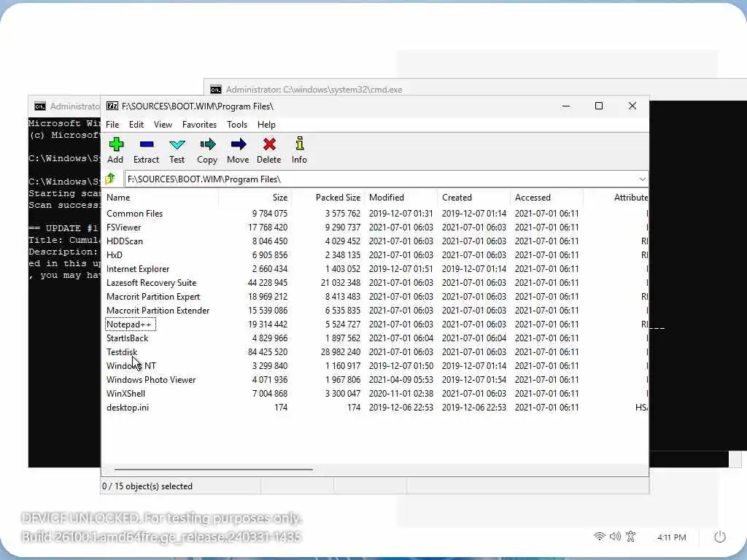
Task: Select the Testdisk folder
Action: click(x=122, y=352)
